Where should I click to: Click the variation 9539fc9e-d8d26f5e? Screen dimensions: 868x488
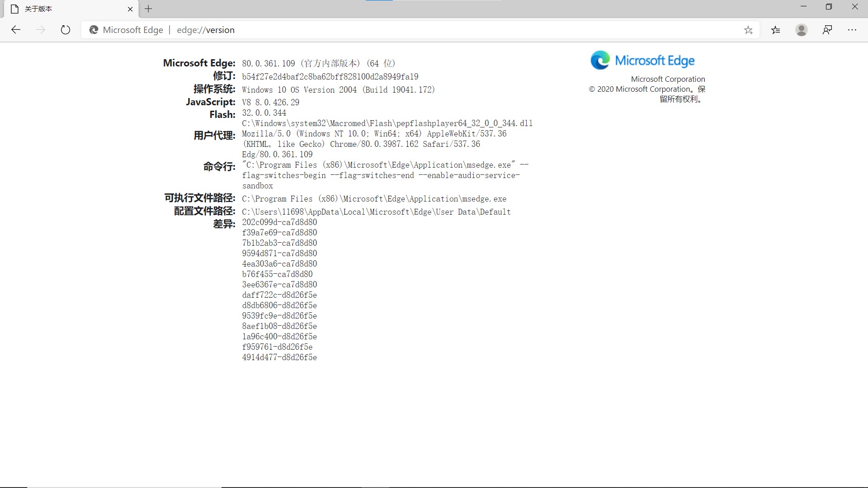pos(279,315)
